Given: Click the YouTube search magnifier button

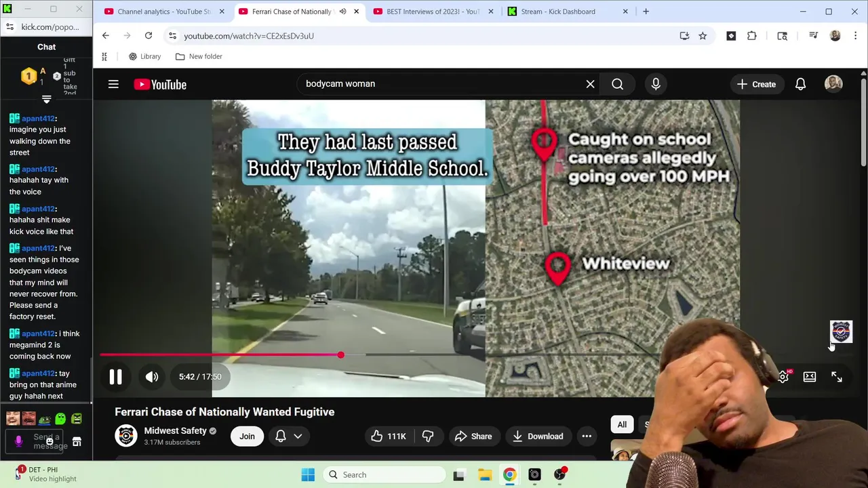Looking at the screenshot, I should 617,84.
